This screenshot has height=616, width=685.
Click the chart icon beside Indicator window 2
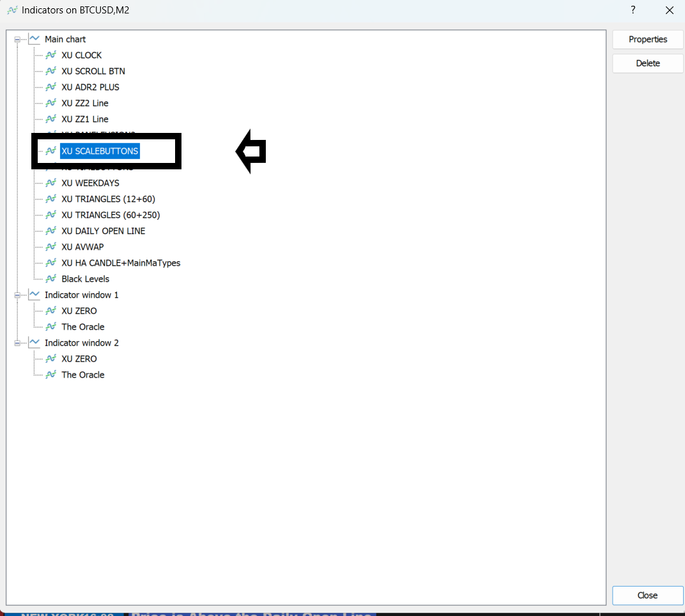34,343
